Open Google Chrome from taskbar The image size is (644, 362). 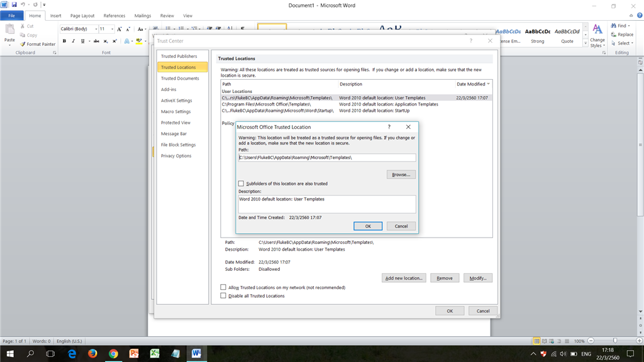pyautogui.click(x=113, y=353)
